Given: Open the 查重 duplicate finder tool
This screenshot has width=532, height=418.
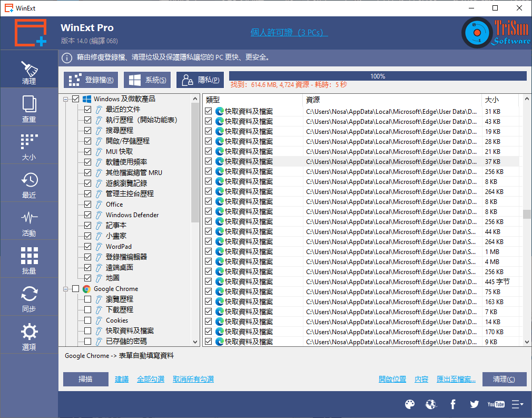Looking at the screenshot, I should click(x=29, y=108).
